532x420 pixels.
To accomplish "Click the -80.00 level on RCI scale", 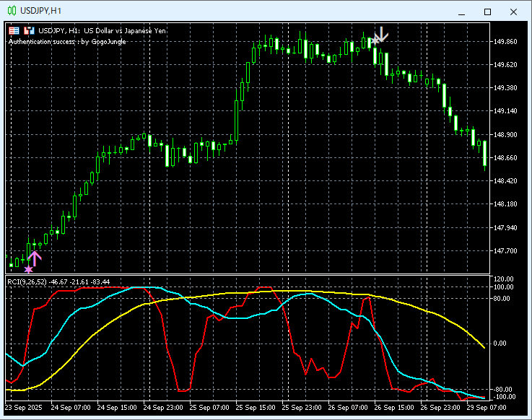I will (502, 390).
